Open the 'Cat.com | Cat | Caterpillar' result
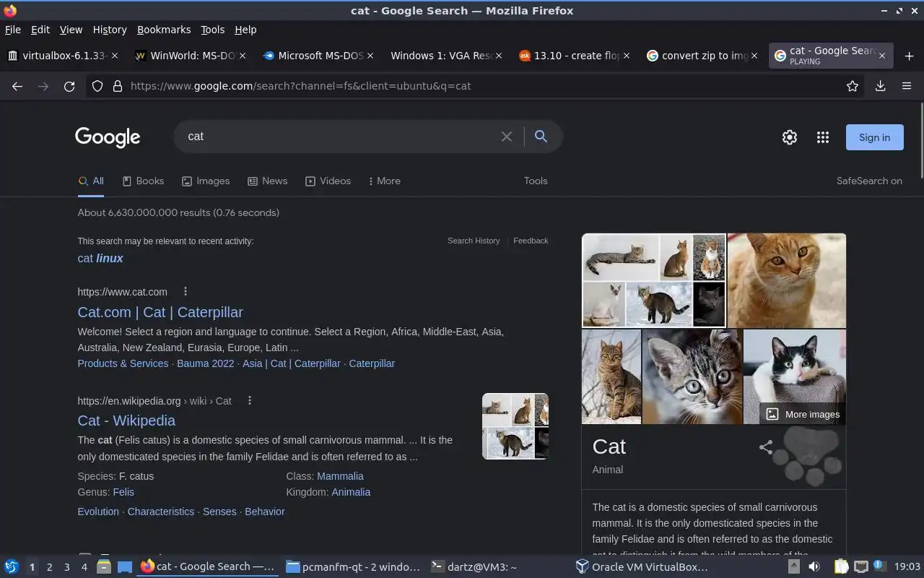 coord(160,312)
